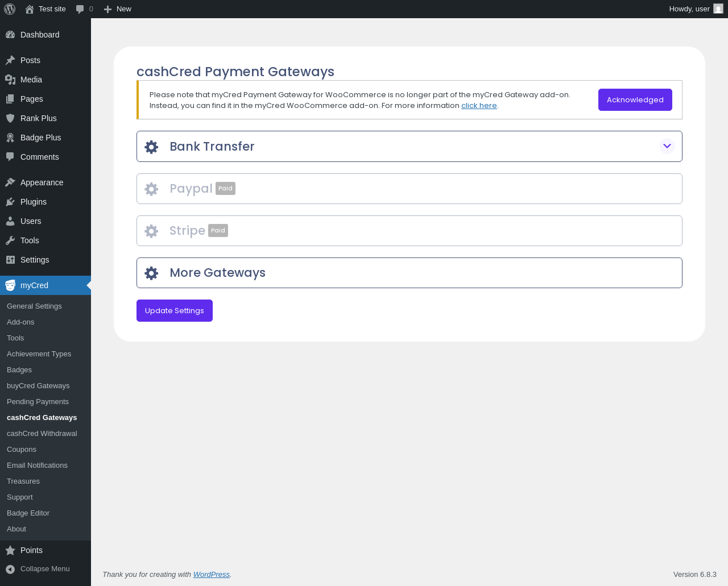Click the WordPress logo icon

click(10, 9)
